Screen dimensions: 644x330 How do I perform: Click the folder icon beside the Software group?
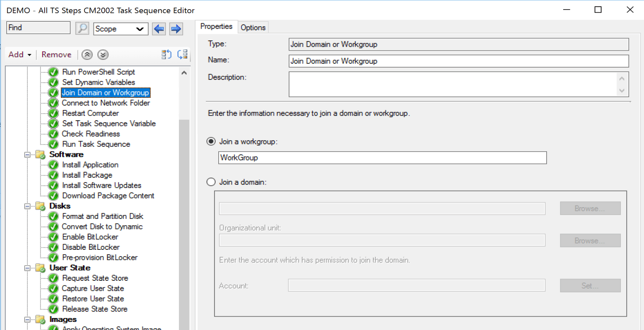pyautogui.click(x=40, y=154)
